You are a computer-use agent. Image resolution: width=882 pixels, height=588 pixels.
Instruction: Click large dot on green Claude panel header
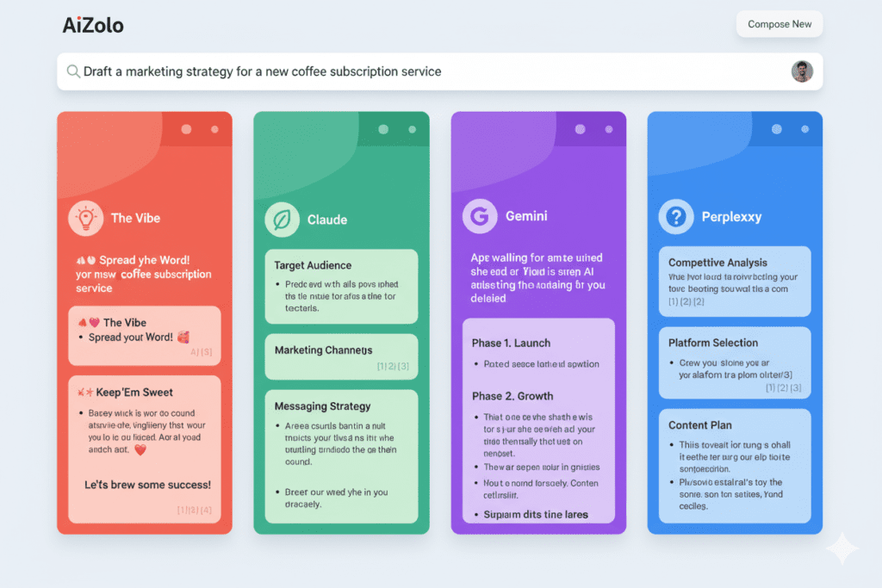click(x=383, y=129)
